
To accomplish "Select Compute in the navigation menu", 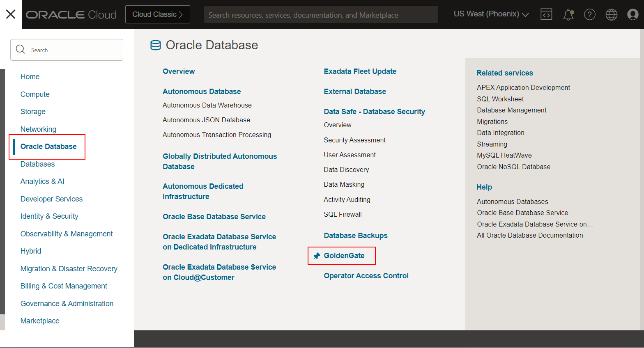I will coord(35,94).
